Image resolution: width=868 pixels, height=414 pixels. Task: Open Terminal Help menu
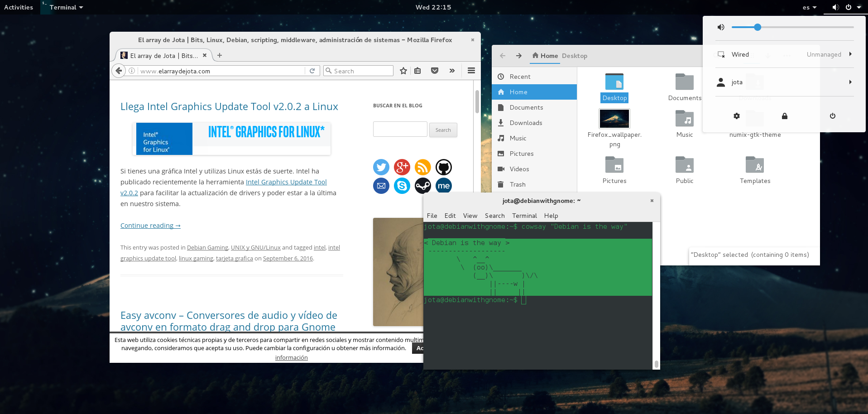click(x=551, y=216)
